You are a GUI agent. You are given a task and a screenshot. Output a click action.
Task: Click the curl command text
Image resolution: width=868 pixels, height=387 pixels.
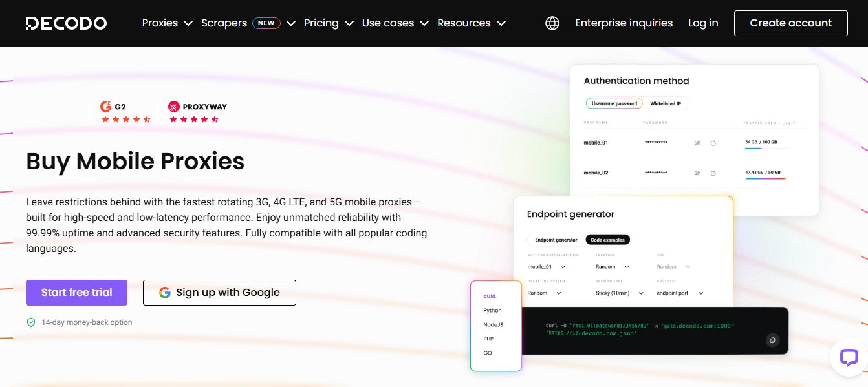pyautogui.click(x=640, y=329)
